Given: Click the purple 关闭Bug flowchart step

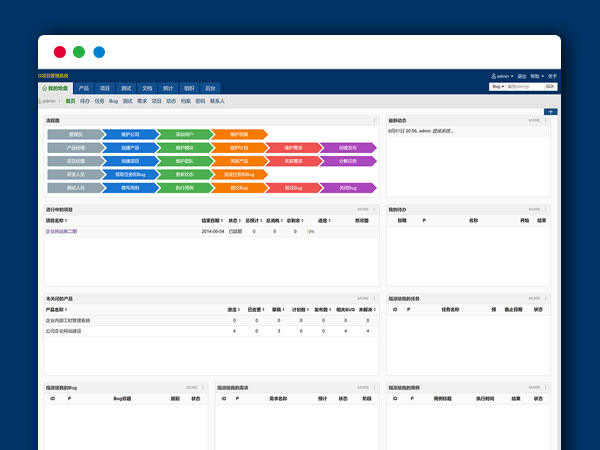Looking at the screenshot, I should pos(353,188).
